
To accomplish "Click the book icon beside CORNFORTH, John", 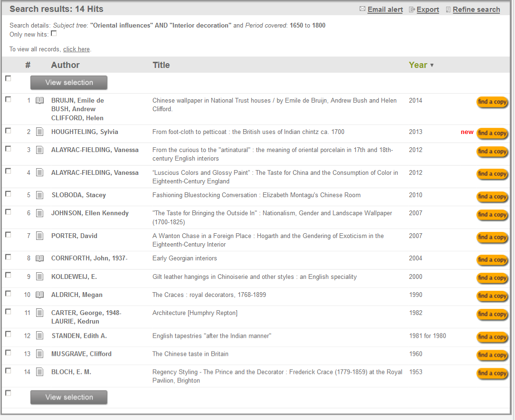I will point(40,258).
